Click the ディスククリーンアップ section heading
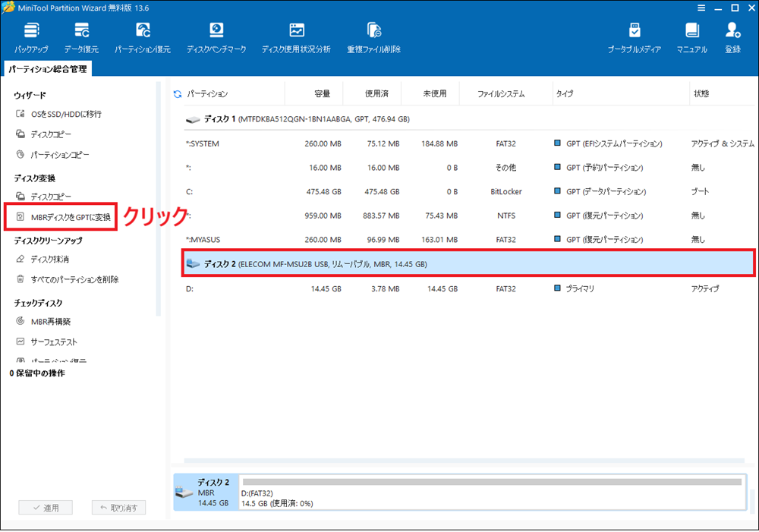This screenshot has width=759, height=532. click(x=48, y=240)
